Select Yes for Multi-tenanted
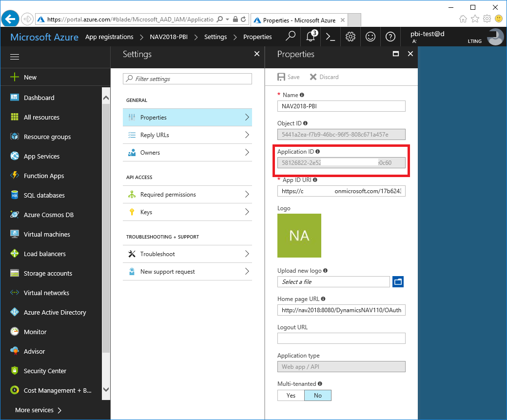This screenshot has height=420, width=507. 291,396
